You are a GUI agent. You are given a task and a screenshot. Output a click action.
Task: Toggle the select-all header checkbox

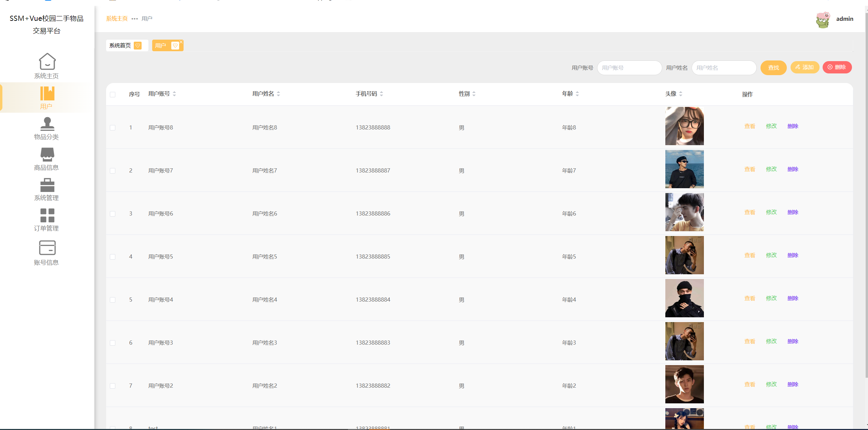coord(113,95)
